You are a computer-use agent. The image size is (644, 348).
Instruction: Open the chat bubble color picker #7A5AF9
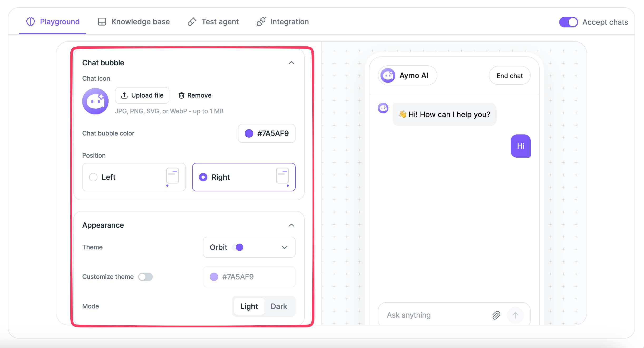(267, 133)
